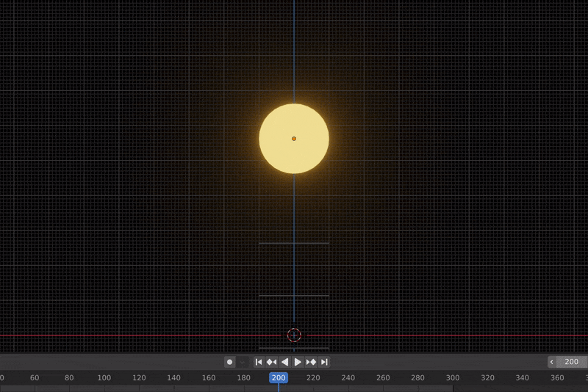The width and height of the screenshot is (588, 392).
Task: Click the 3D cursor on the red axis
Action: (294, 335)
